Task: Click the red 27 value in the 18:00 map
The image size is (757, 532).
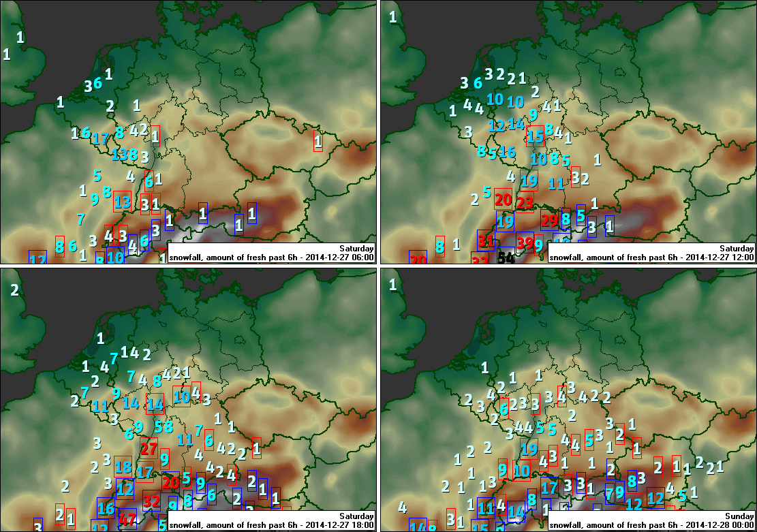Action: [x=149, y=449]
